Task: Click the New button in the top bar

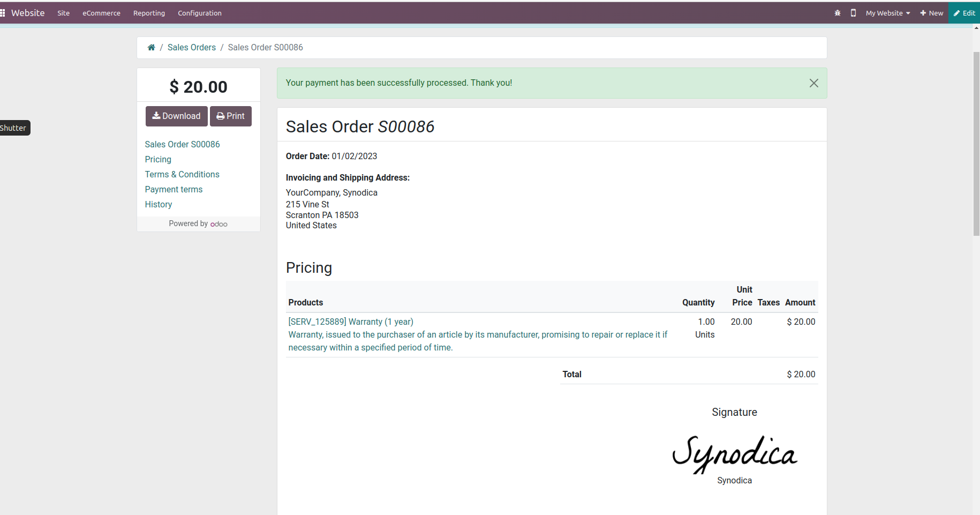Action: coord(932,13)
